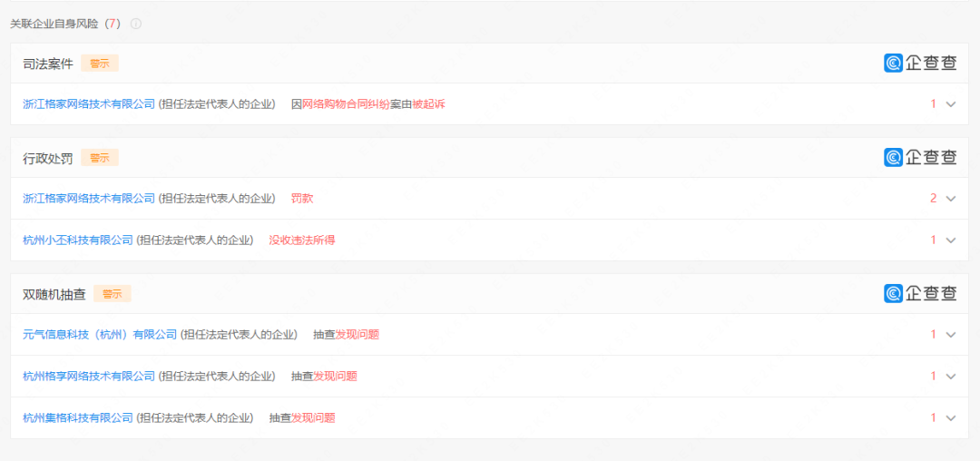Click 发现问题 in the 杭州格享网络技术 row
Viewport: 980px width, 461px height.
335,376
